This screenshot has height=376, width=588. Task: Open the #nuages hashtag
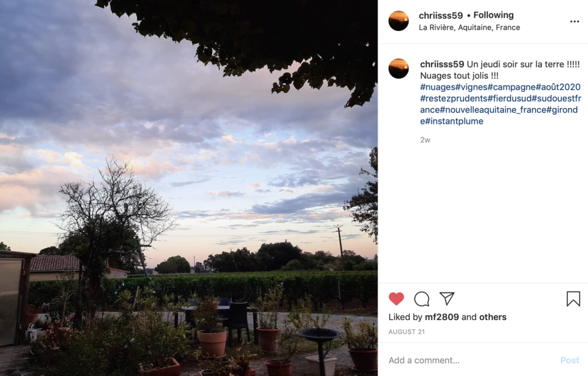(x=437, y=87)
